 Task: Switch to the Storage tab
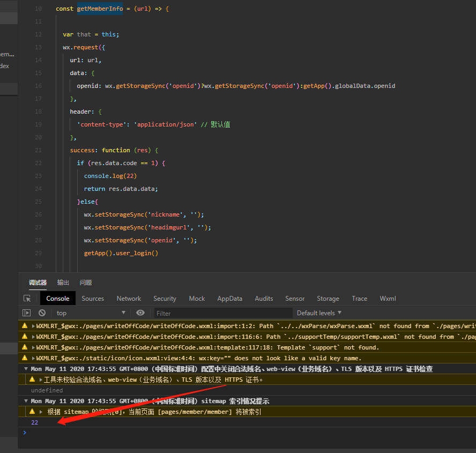point(328,298)
